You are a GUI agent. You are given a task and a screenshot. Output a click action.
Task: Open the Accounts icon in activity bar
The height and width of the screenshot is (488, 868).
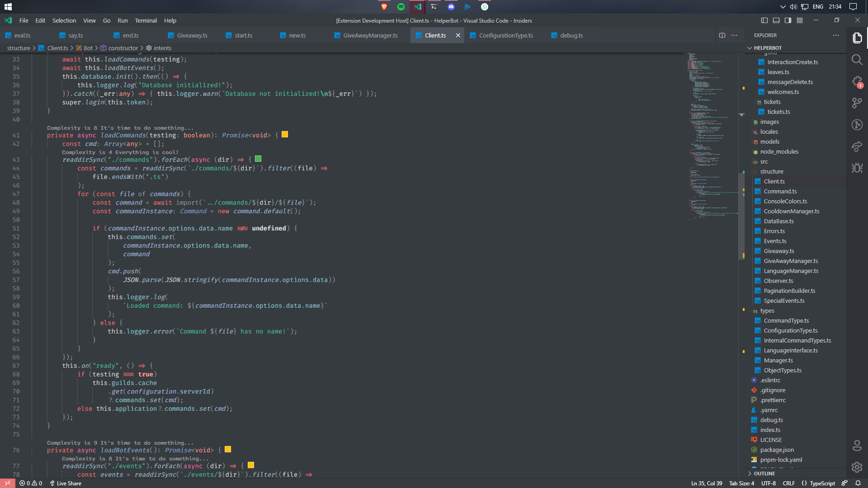point(857,446)
